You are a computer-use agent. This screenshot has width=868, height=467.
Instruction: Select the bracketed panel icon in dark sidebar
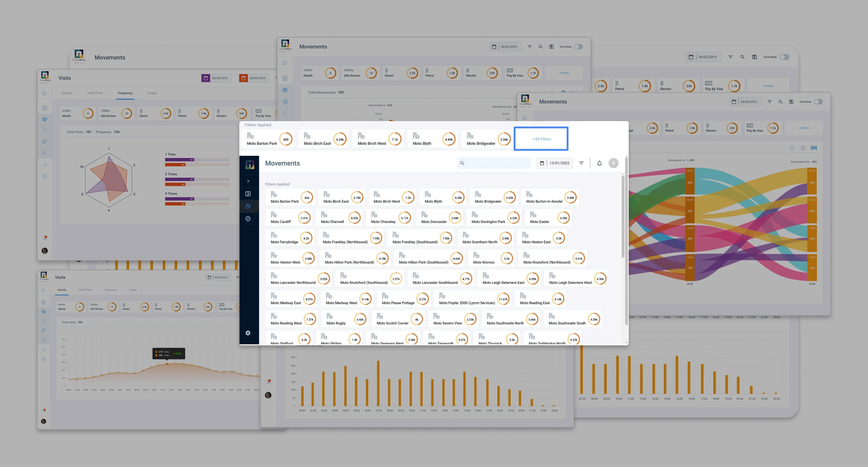[248, 194]
